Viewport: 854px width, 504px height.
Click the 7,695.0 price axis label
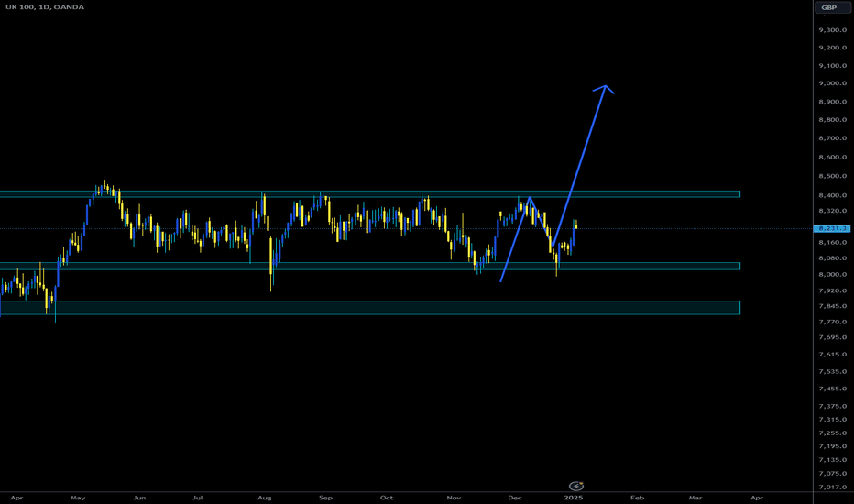(x=832, y=338)
